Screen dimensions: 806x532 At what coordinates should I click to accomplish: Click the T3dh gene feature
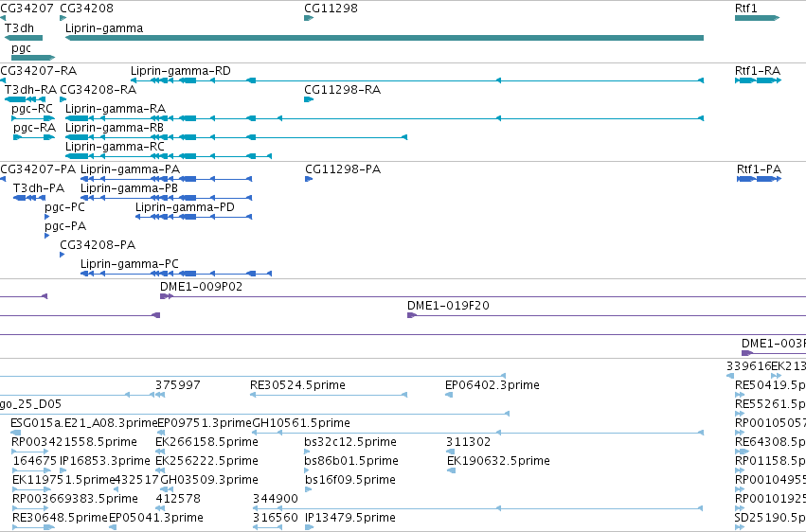tap(24, 38)
